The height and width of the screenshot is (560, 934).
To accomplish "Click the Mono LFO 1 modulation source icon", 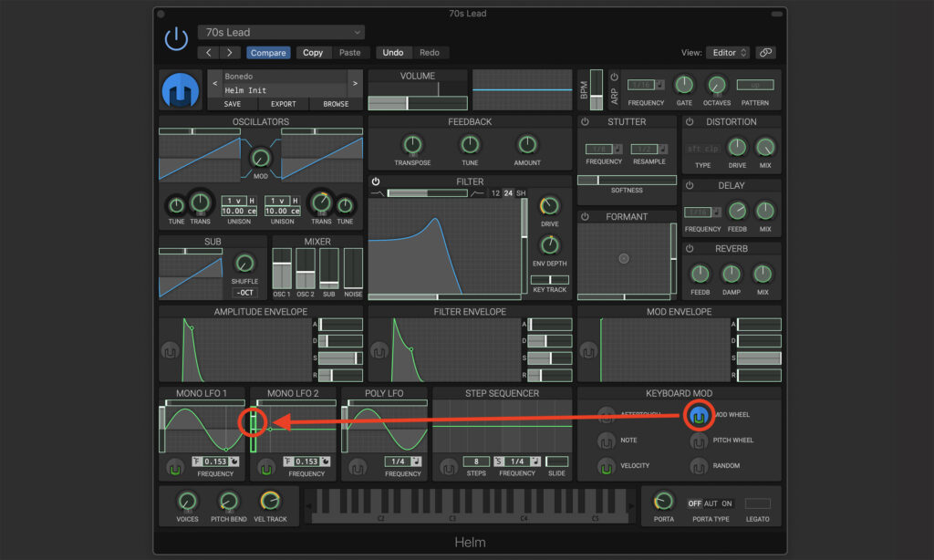I will [174, 468].
